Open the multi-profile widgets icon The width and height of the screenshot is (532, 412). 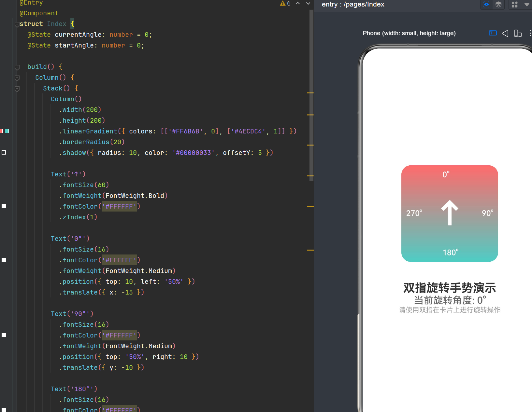point(515,5)
